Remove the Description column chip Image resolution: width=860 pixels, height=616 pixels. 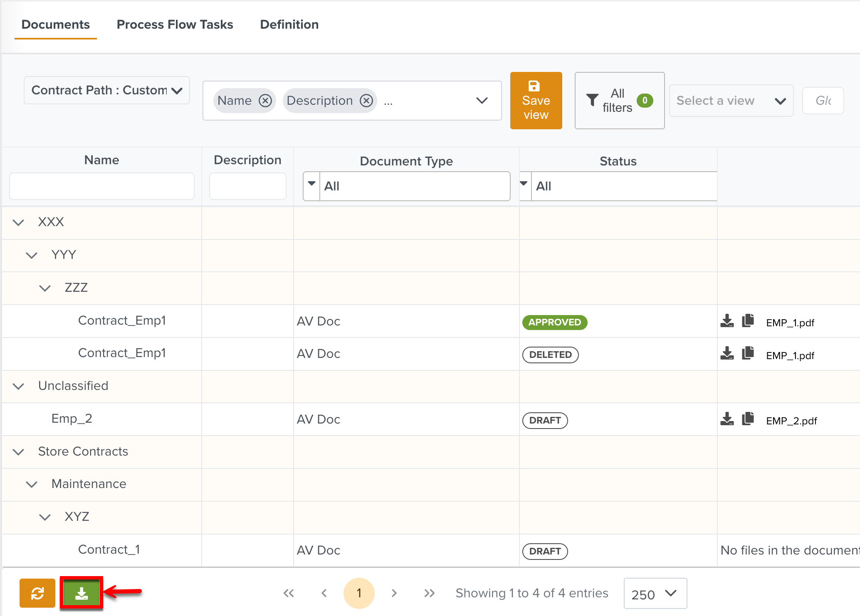pyautogui.click(x=366, y=101)
